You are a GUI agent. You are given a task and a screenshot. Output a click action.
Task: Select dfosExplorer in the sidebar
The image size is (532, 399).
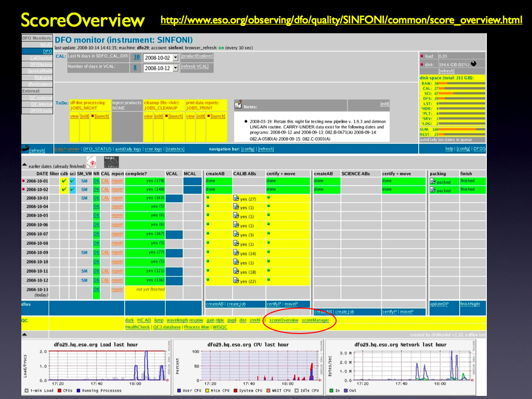click(x=40, y=84)
